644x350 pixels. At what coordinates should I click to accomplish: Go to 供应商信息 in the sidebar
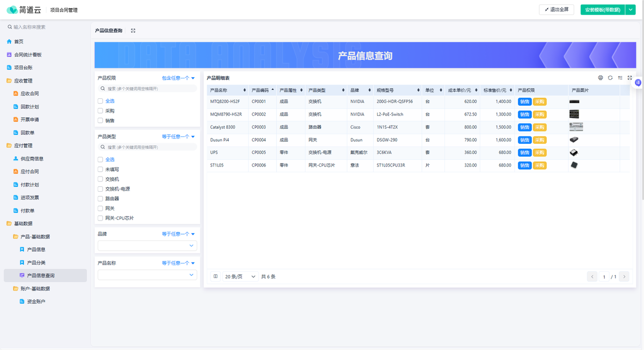coord(32,159)
